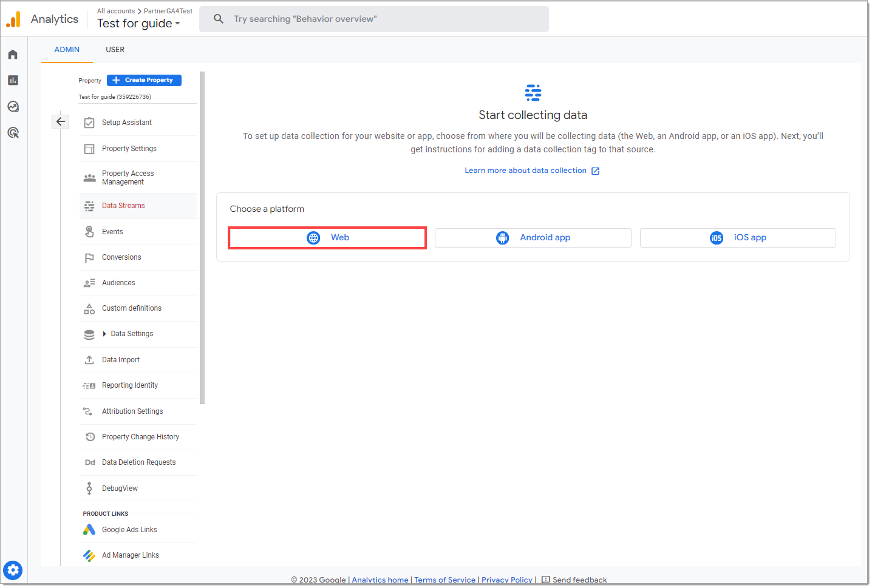Open Advertising icon in left rail
The image size is (872, 588).
point(13,133)
